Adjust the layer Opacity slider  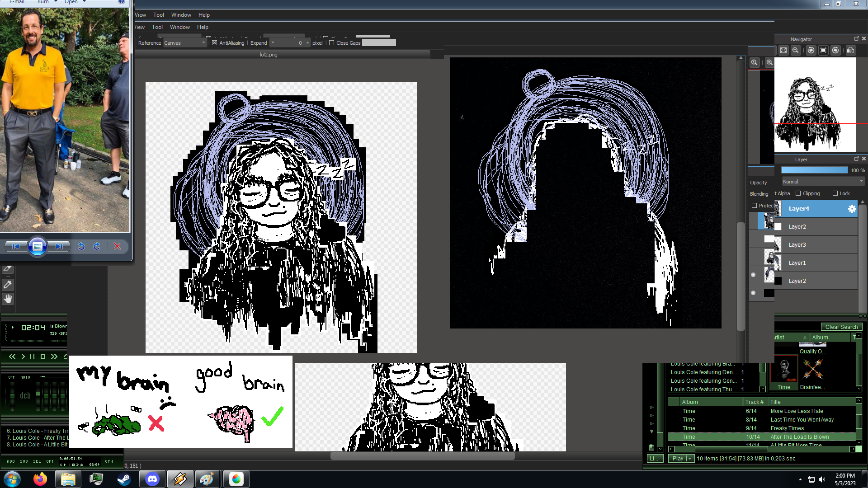tap(814, 170)
